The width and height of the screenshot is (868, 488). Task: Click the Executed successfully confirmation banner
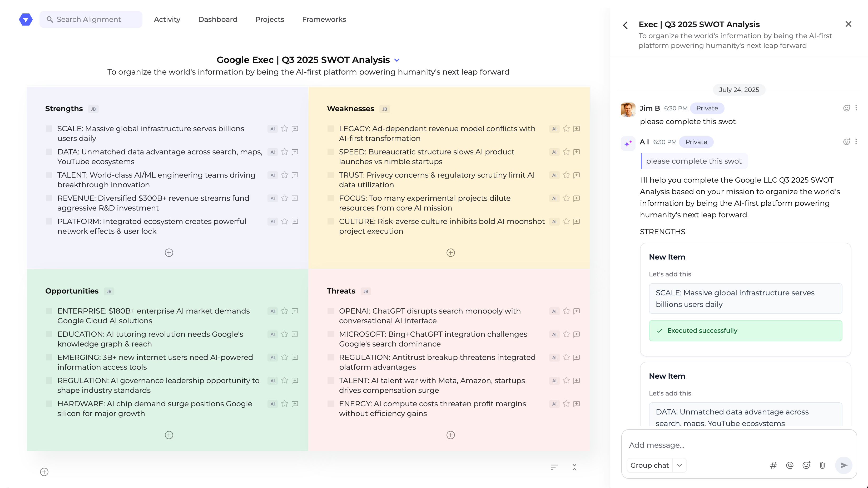745,330
